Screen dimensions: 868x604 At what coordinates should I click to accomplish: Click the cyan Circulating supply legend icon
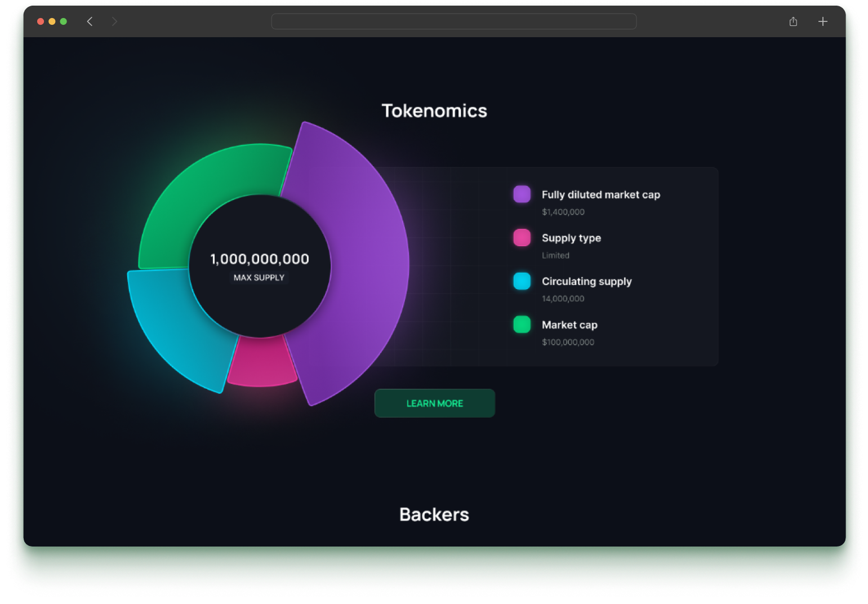[522, 281]
